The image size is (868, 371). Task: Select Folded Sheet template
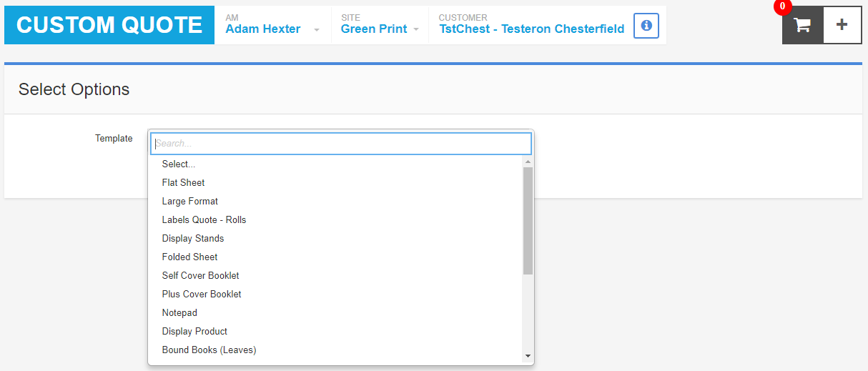[x=336, y=257]
